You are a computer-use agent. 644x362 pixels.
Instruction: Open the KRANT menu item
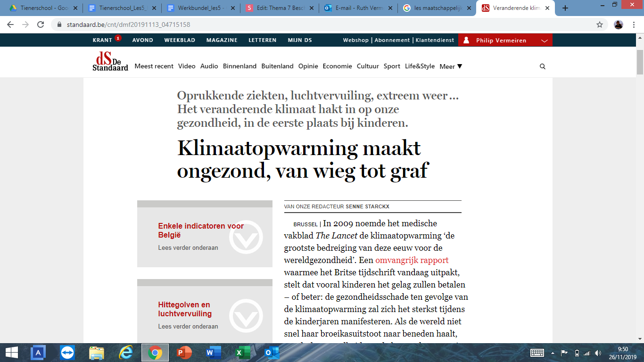point(102,40)
